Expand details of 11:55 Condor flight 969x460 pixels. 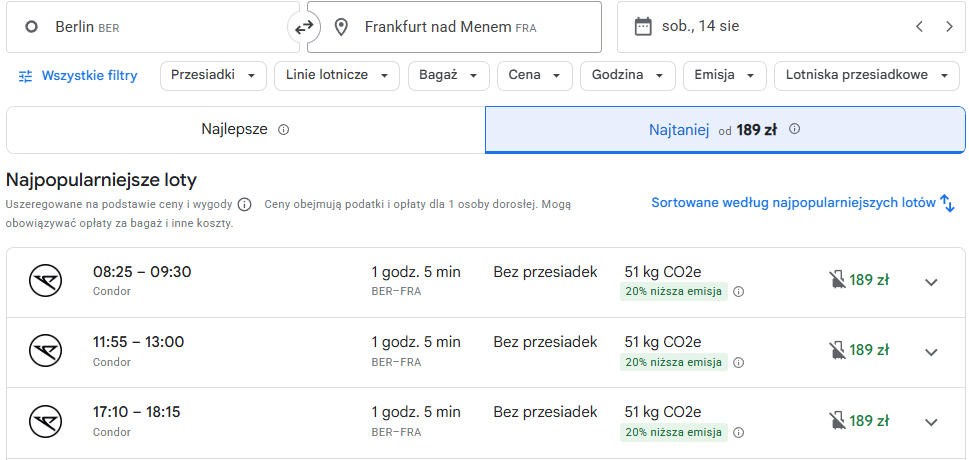coord(931,352)
